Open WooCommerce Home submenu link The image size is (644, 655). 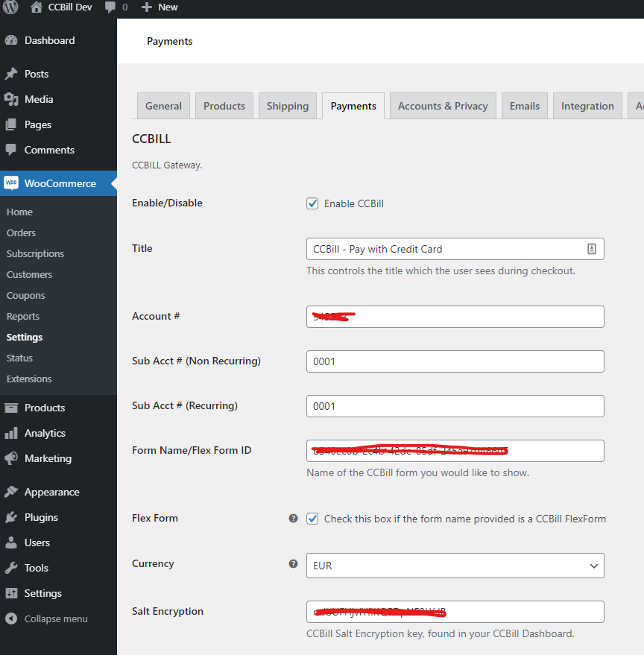19,212
